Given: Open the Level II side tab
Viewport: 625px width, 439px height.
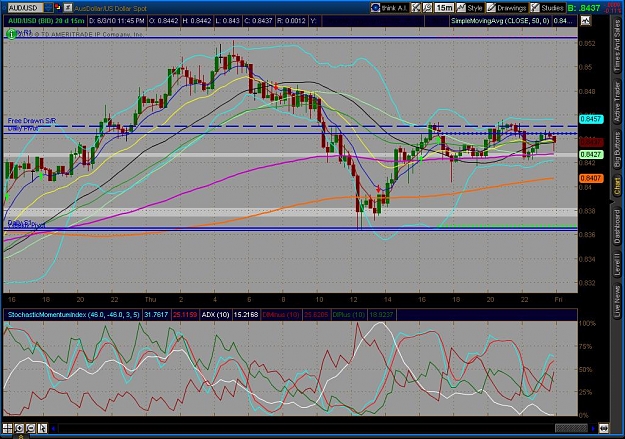Looking at the screenshot, I should 617,264.
